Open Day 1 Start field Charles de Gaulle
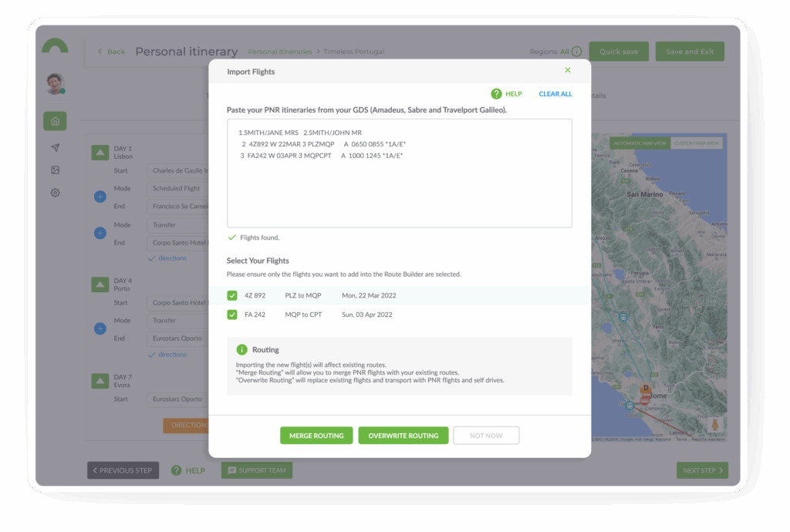 pos(178,170)
